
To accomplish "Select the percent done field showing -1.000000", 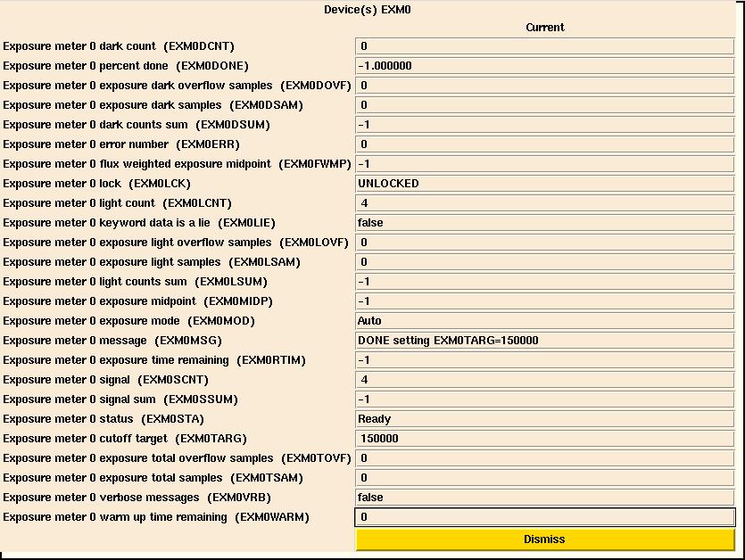I will coord(544,66).
